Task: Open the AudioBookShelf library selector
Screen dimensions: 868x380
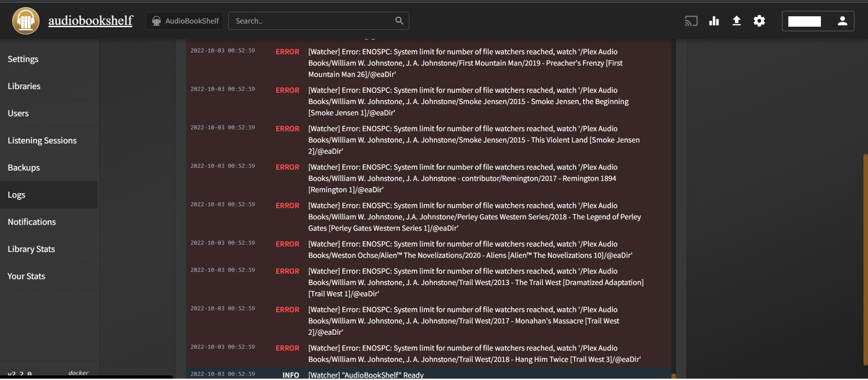Action: point(185,21)
